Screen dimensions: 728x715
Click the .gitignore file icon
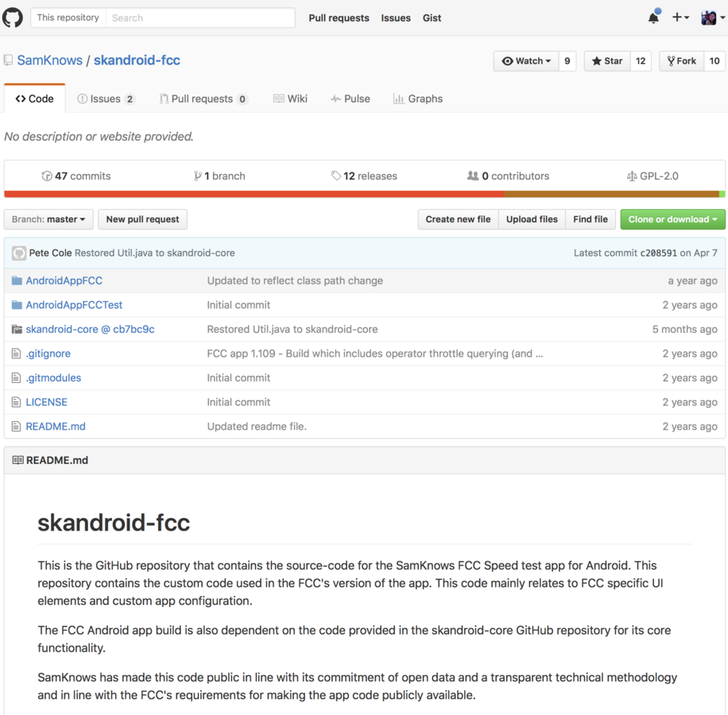tap(16, 354)
